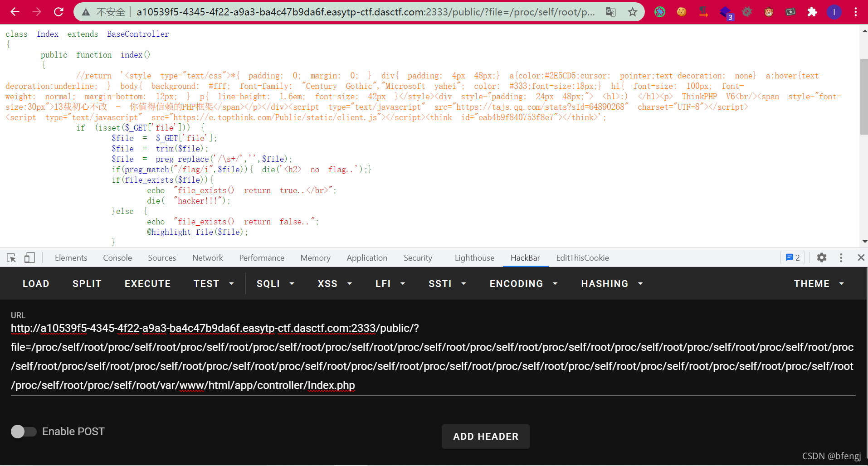Go back to the previous page
868x466 pixels.
click(15, 12)
